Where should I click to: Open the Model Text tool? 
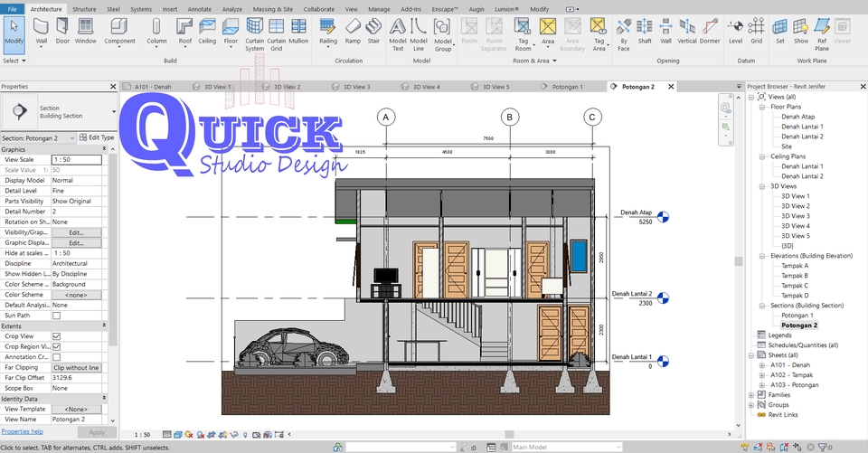point(398,34)
